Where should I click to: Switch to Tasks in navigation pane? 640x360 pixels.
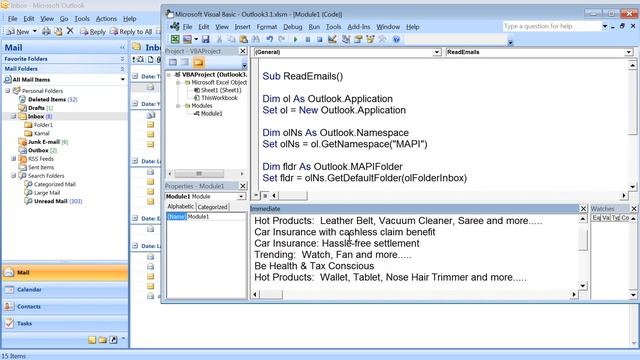click(65, 323)
